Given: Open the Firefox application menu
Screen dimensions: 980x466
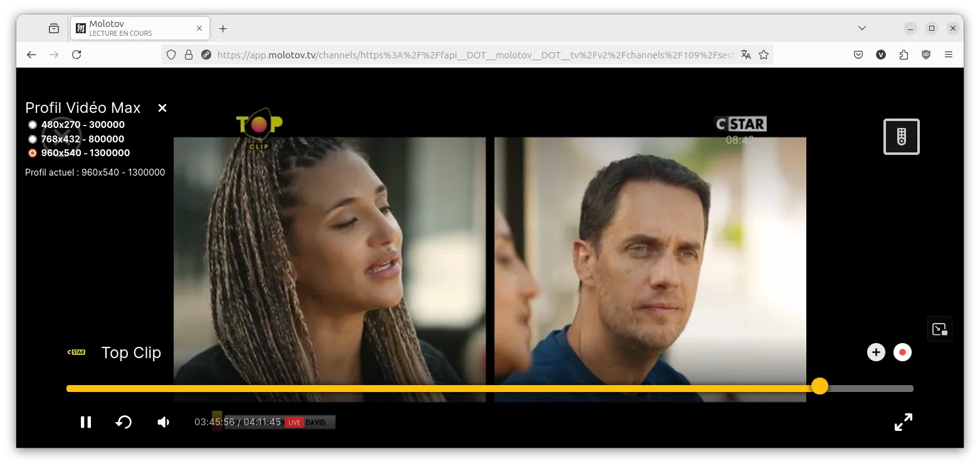Looking at the screenshot, I should (949, 55).
